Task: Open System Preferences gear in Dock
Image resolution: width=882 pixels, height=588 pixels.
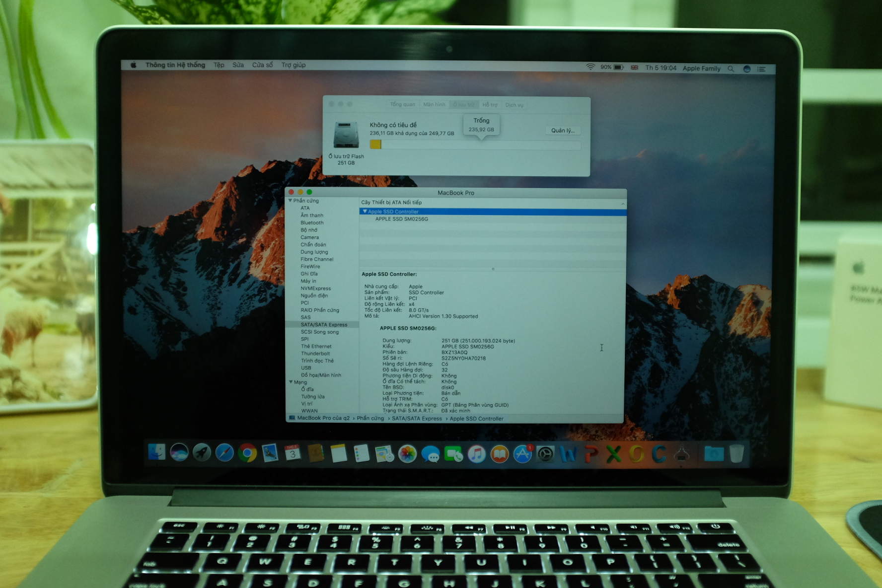Action: (x=545, y=454)
